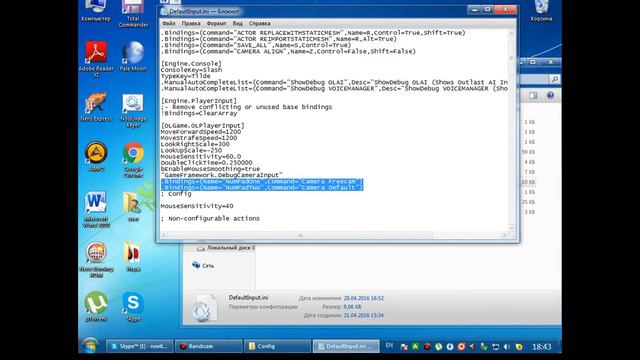Click the 18:43 taskbar clock
This screenshot has height=360, width=640.
point(542,347)
